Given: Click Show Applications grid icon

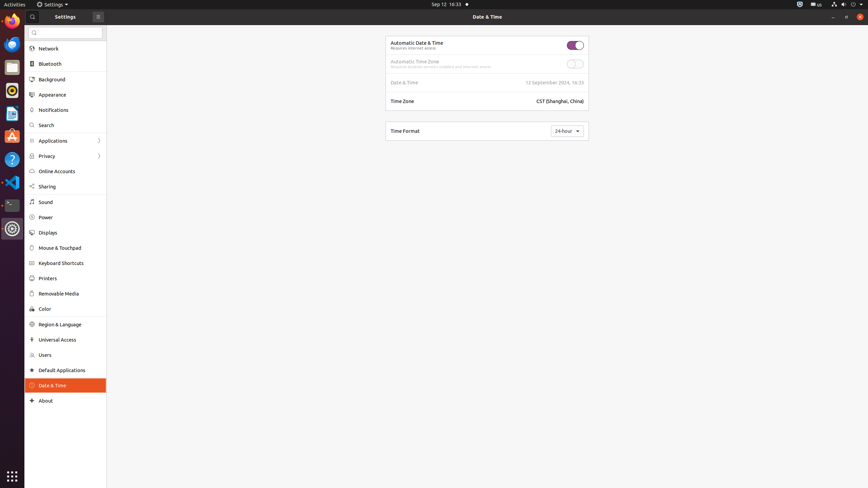Looking at the screenshot, I should 12,476.
